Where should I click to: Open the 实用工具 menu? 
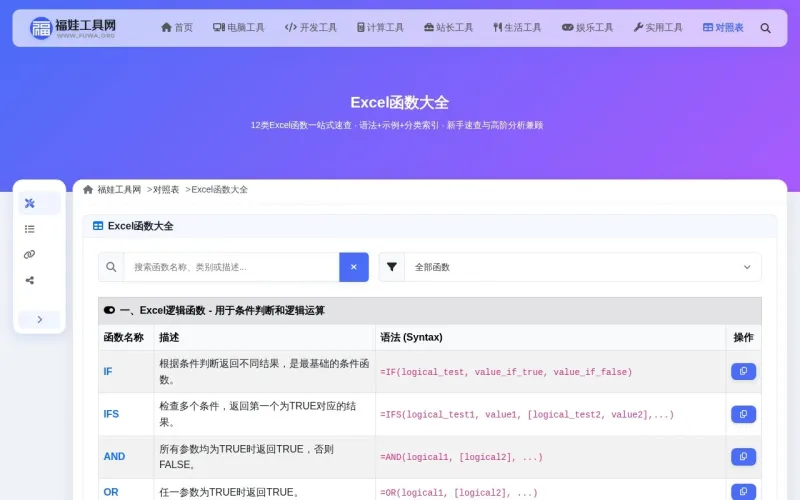tap(658, 28)
